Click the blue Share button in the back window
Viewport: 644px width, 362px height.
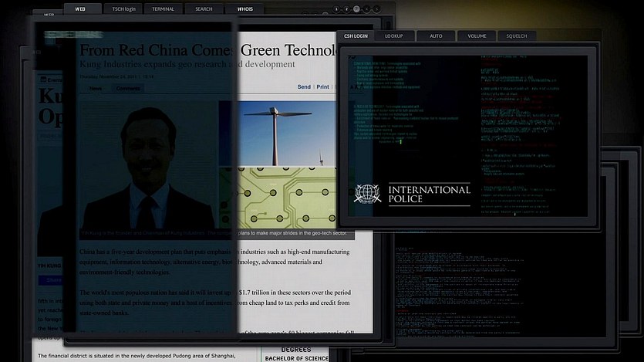(50, 280)
